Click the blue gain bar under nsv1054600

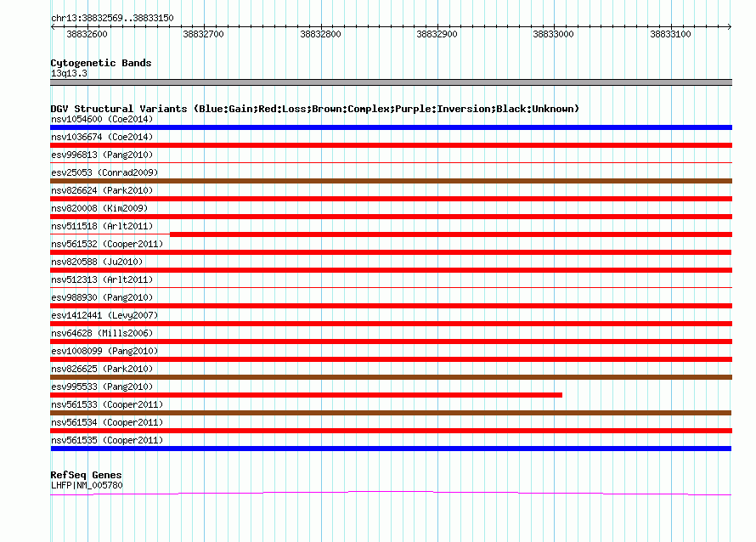(391, 127)
